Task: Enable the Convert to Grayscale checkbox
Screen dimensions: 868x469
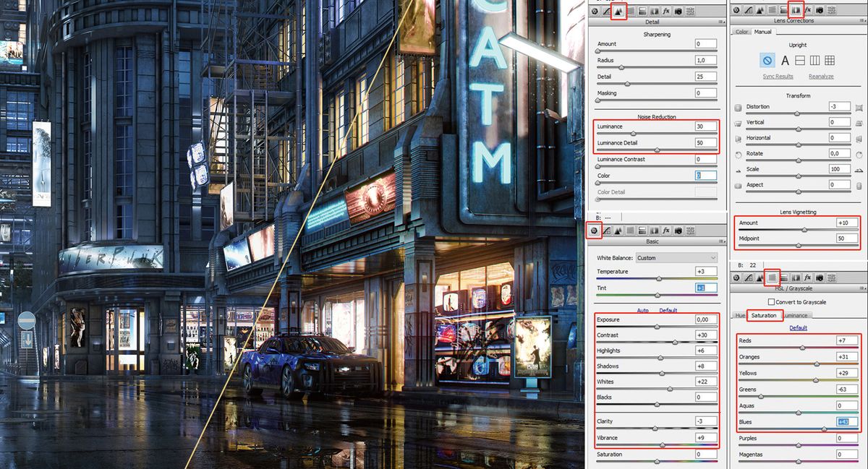Action: coord(771,301)
